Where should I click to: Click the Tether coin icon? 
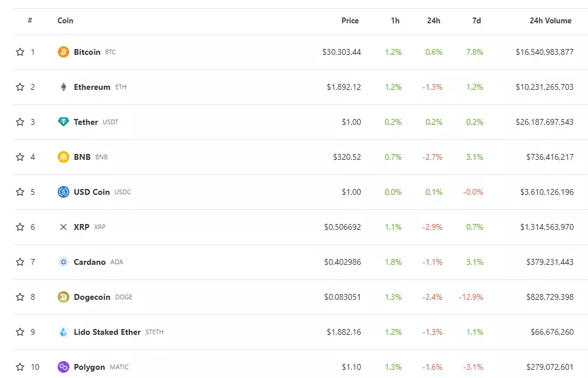click(63, 122)
